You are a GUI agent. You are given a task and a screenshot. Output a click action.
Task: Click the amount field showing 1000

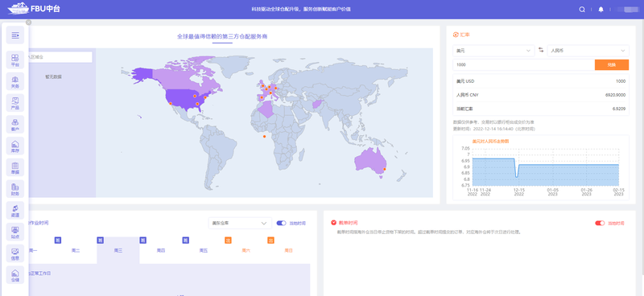click(x=524, y=65)
